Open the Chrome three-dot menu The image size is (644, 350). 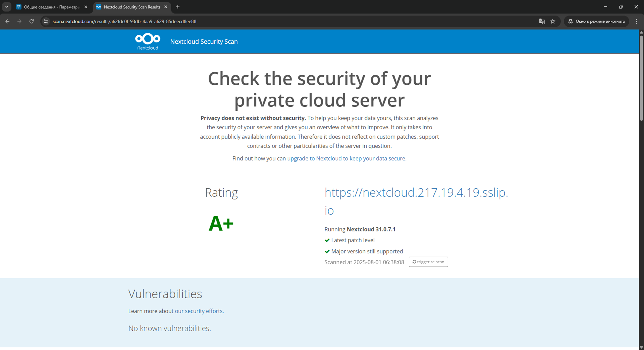point(637,21)
